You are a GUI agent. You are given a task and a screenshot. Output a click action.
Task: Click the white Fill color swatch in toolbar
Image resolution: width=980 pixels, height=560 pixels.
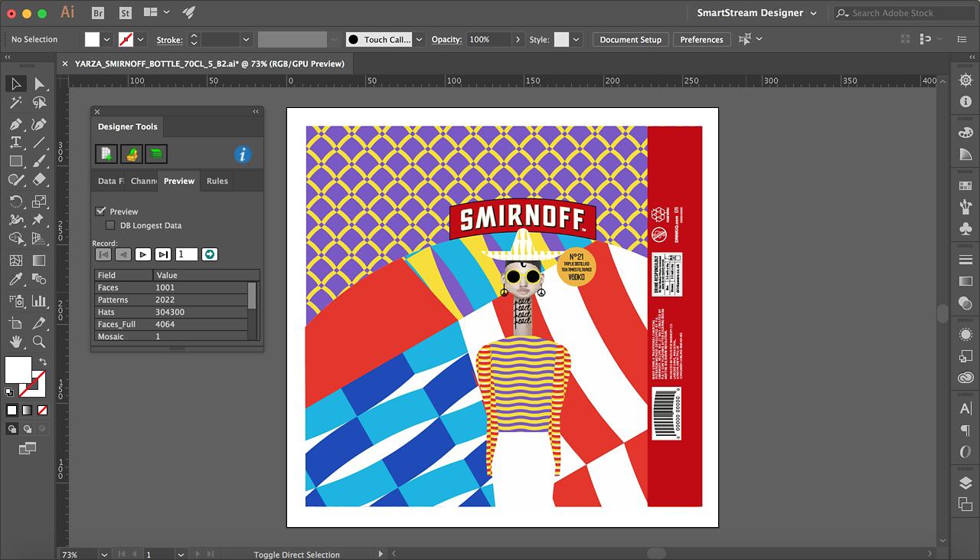(x=17, y=370)
